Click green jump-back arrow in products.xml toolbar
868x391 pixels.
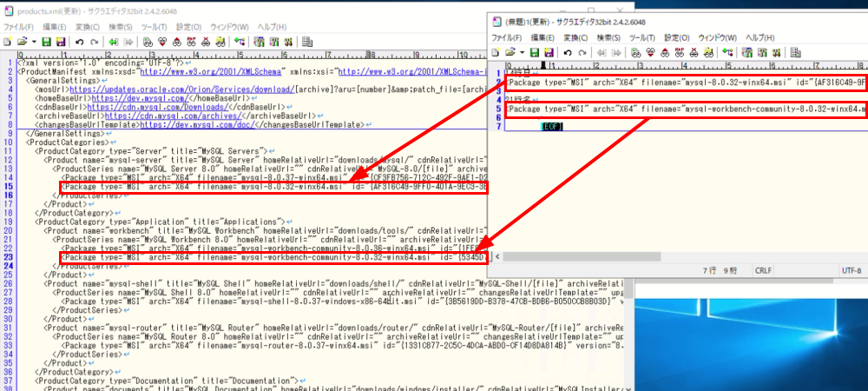[114, 41]
